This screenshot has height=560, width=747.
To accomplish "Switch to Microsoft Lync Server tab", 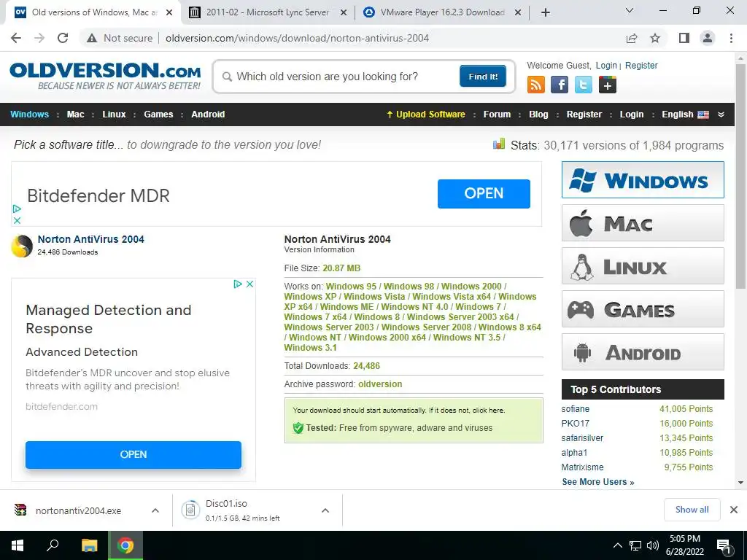I will (x=268, y=13).
